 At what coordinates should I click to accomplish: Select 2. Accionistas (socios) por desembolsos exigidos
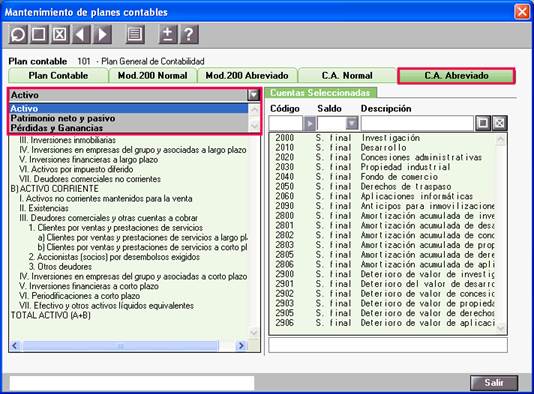tap(114, 257)
